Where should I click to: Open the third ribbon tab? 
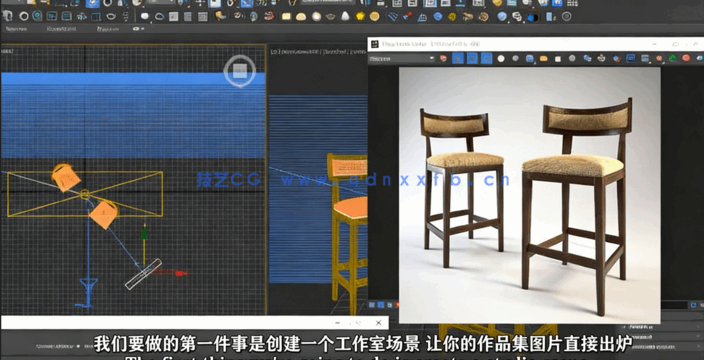click(108, 29)
